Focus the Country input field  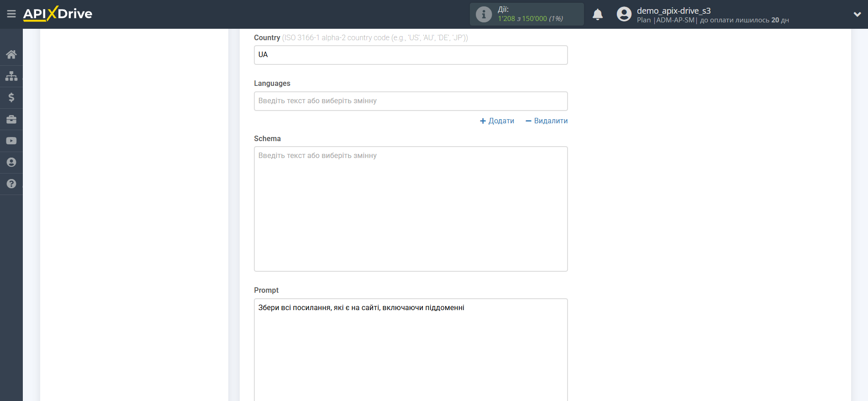(410, 55)
